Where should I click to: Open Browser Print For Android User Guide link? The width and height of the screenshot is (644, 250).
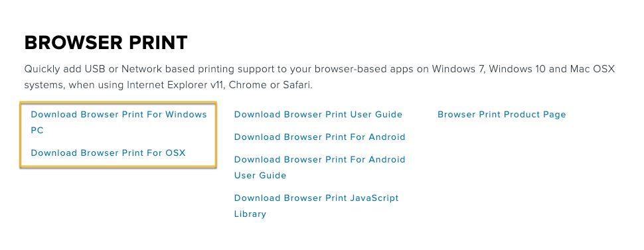[x=320, y=167]
